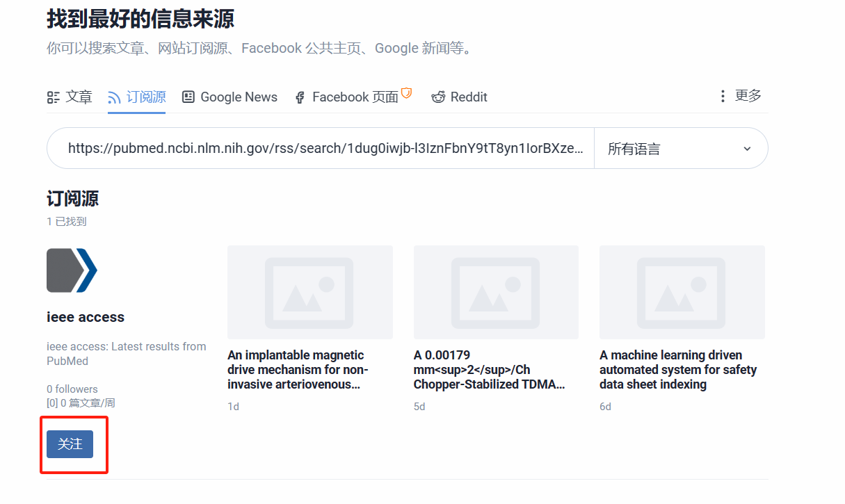Switch to the Reddit tab
Image resolution: width=845 pixels, height=504 pixels.
coord(459,97)
